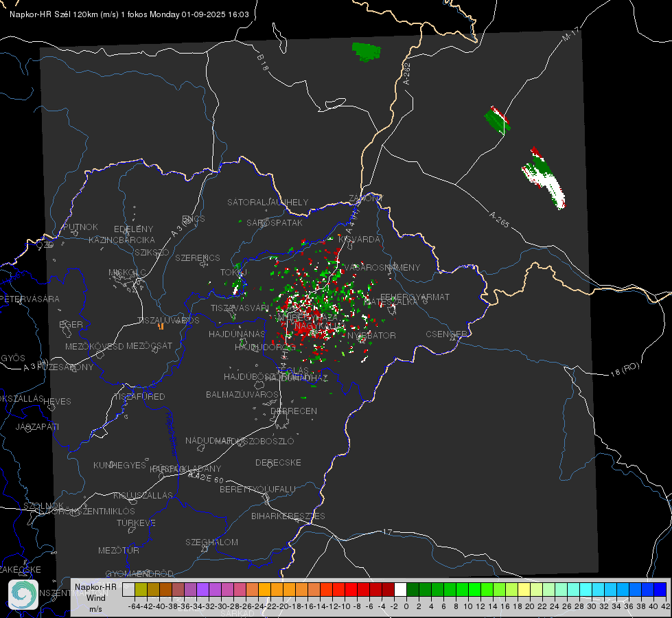Viewport: 672px width, 618px height.
Task: Click the JASZAPATI label
Action: [37, 426]
